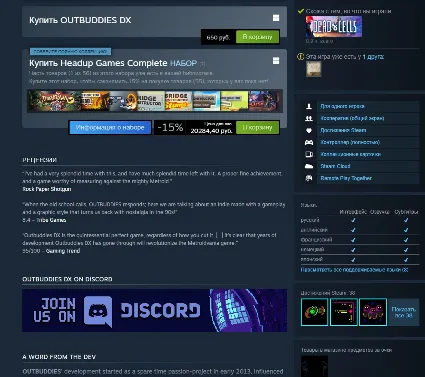Open the last bundle thumbnail with purple artwork
Image resolution: width=425 pixels, height=377 pixels.
[263, 101]
